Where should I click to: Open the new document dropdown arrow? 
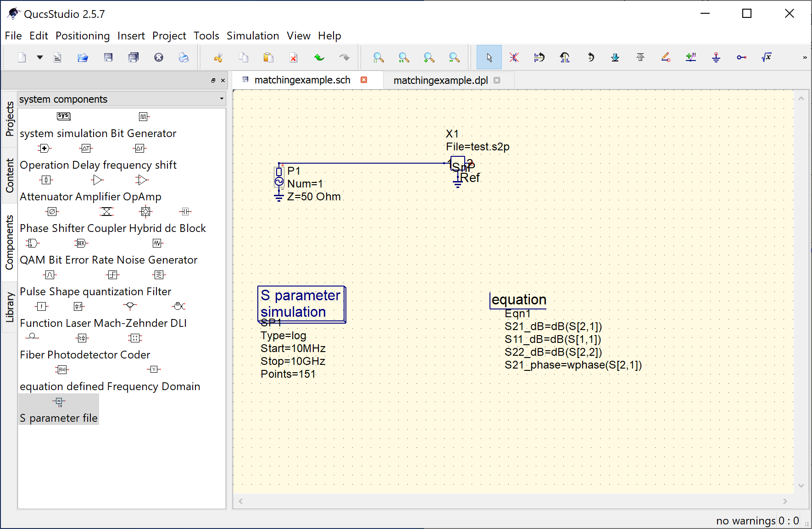coord(40,57)
